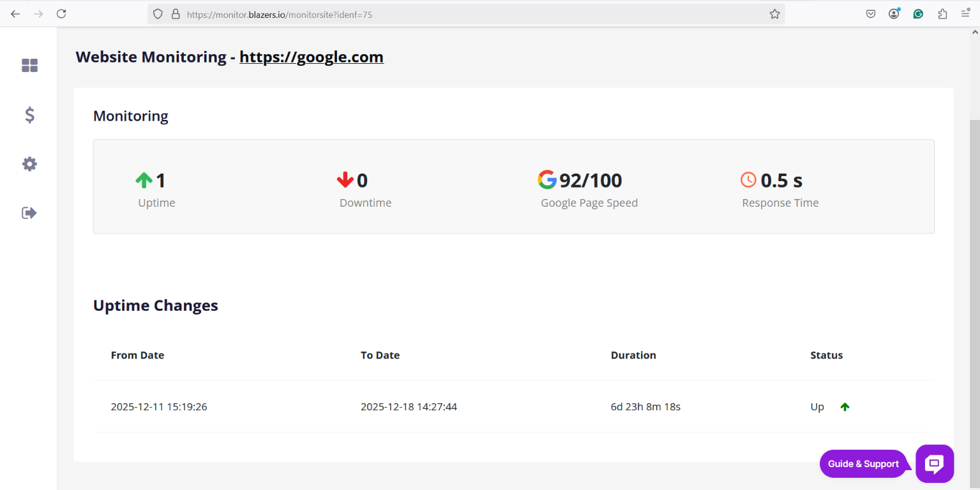Open the billing dollar sign icon
Screen dimensions: 980x490
click(29, 115)
